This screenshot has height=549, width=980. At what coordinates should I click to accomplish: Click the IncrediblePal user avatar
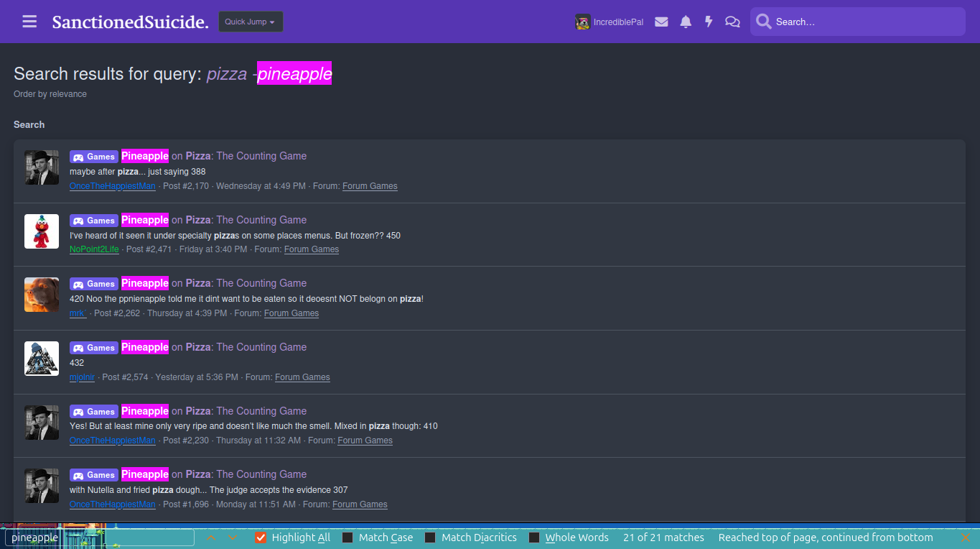(x=583, y=22)
